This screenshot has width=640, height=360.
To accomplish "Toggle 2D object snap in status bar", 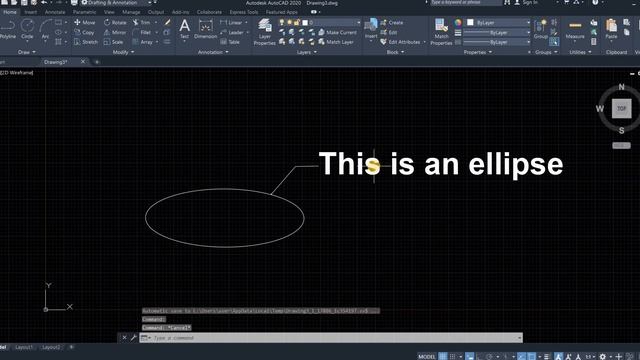I will point(531,356).
